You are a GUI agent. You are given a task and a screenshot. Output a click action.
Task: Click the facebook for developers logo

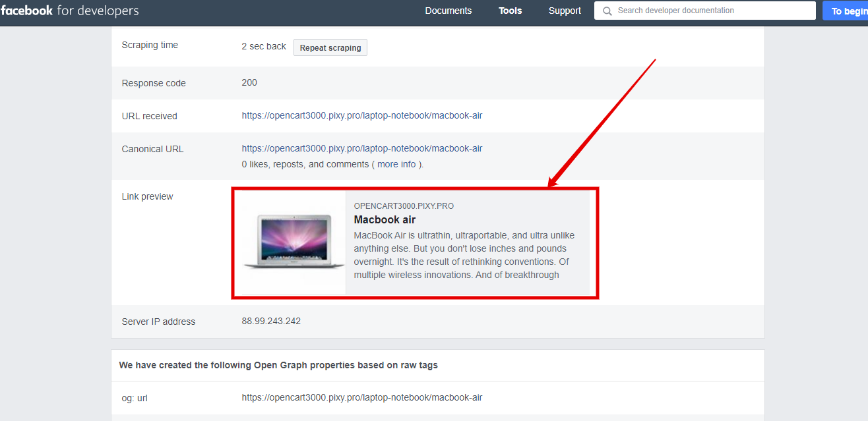point(69,11)
